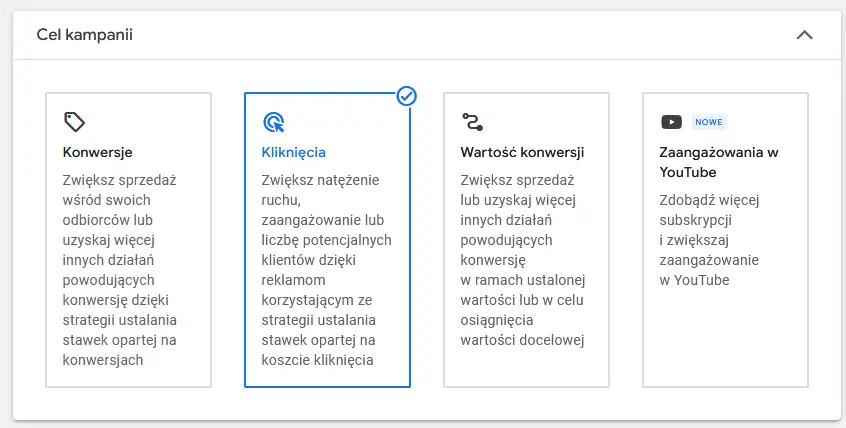The height and width of the screenshot is (428, 846).
Task: Select the Konwersje goal title
Action: pyautogui.click(x=98, y=152)
